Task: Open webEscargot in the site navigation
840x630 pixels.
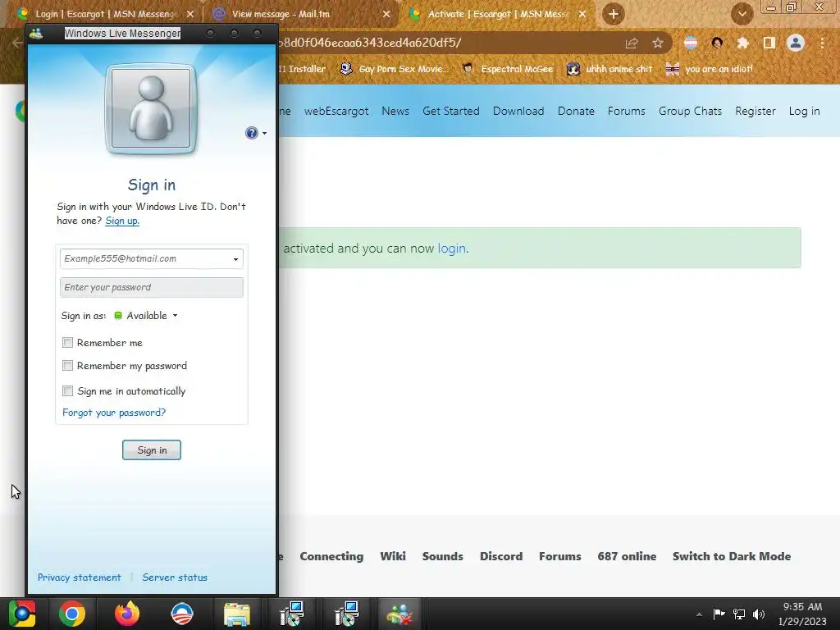Action: [336, 111]
